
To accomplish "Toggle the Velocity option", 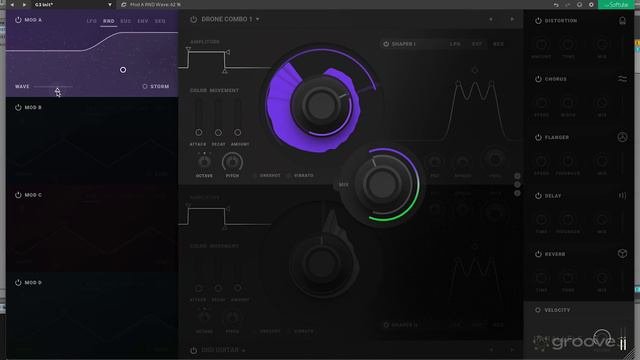I will [538, 310].
